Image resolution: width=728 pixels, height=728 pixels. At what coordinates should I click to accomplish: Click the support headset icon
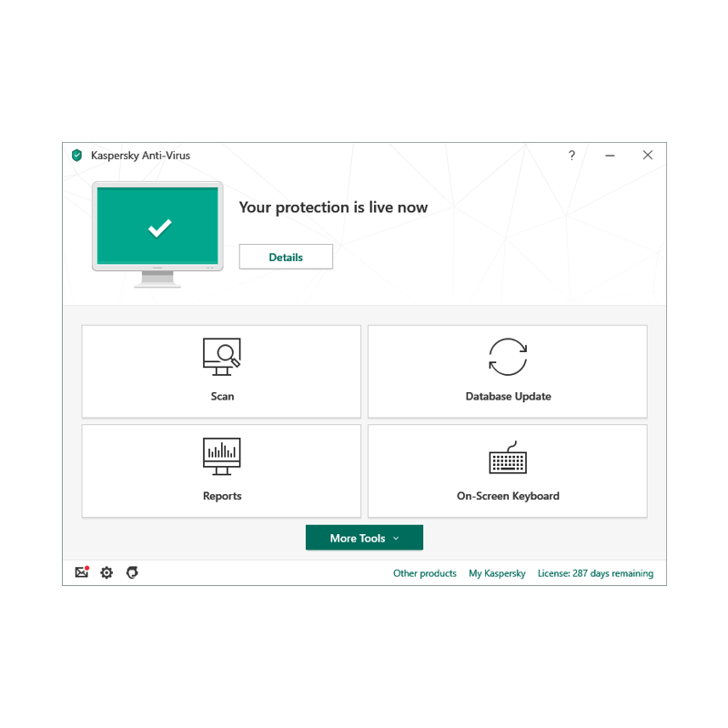[x=132, y=572]
